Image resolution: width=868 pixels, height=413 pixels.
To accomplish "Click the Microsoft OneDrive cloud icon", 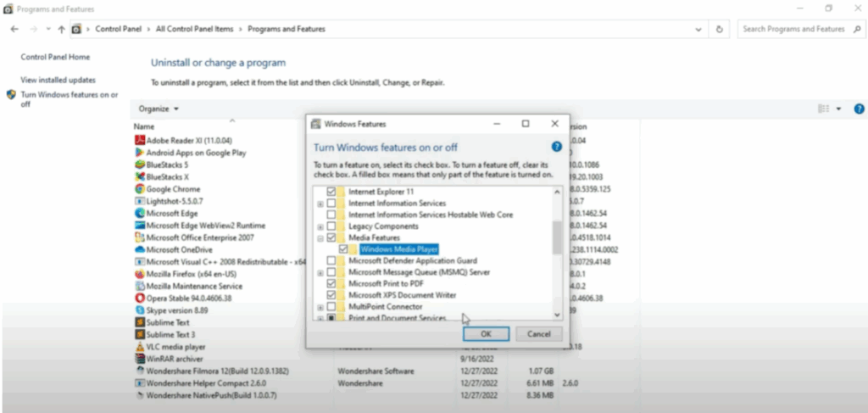I will tap(140, 249).
